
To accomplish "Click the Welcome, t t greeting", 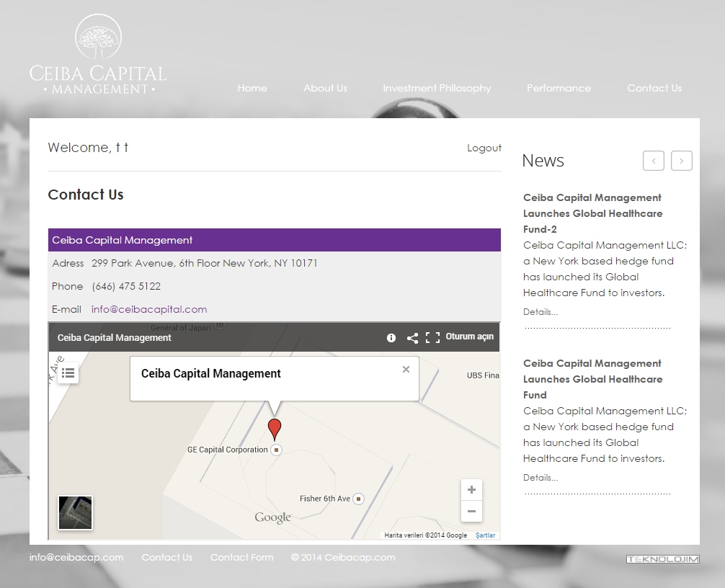I will click(88, 148).
